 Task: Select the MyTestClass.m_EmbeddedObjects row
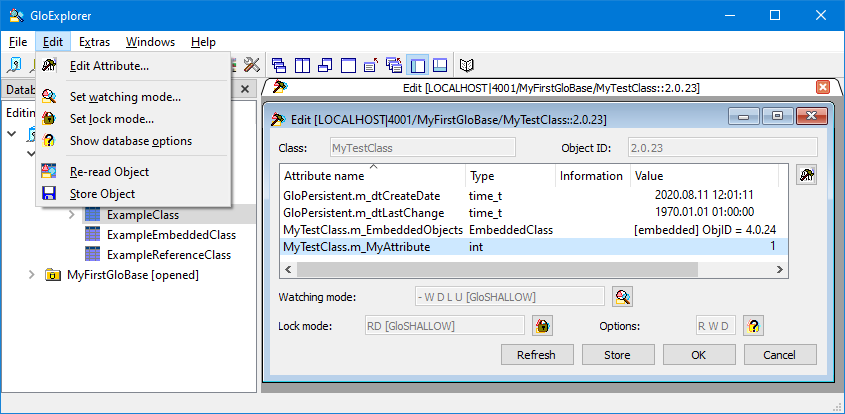tap(534, 230)
